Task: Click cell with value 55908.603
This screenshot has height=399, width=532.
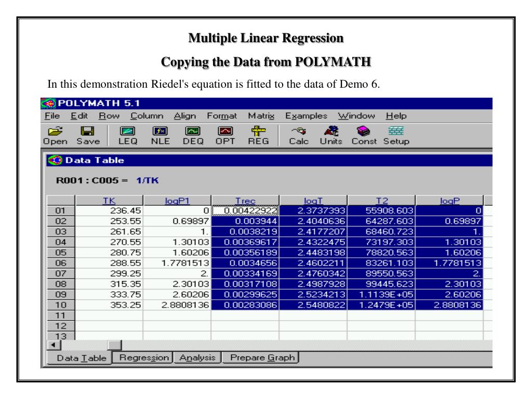Action: point(381,211)
